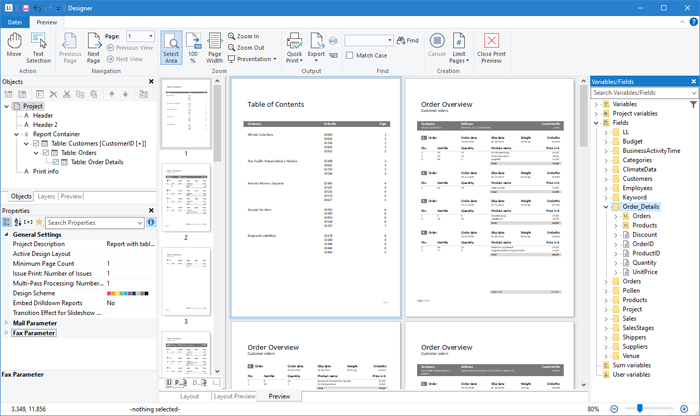Click Zoom Out
Screen dimensions: 700x416
pyautogui.click(x=246, y=47)
